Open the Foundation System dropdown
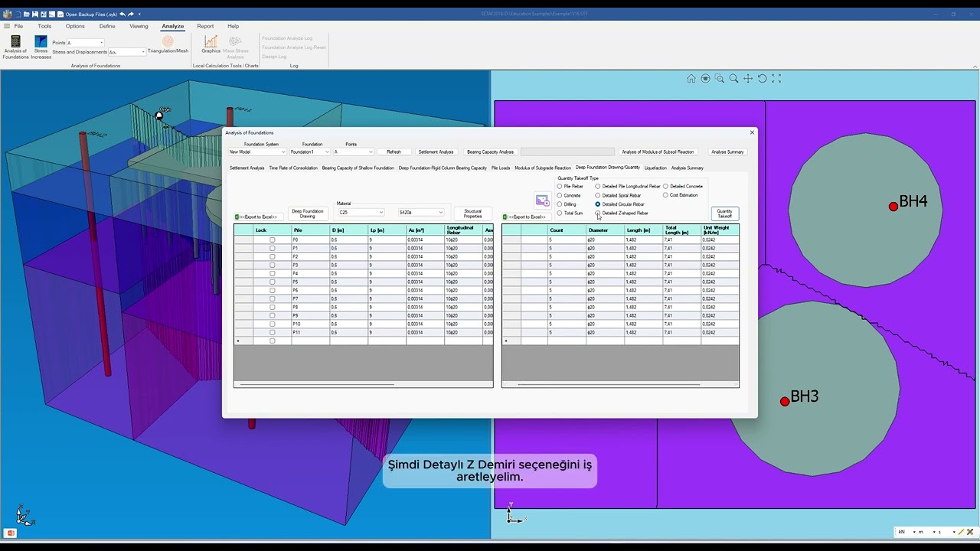 click(x=256, y=152)
